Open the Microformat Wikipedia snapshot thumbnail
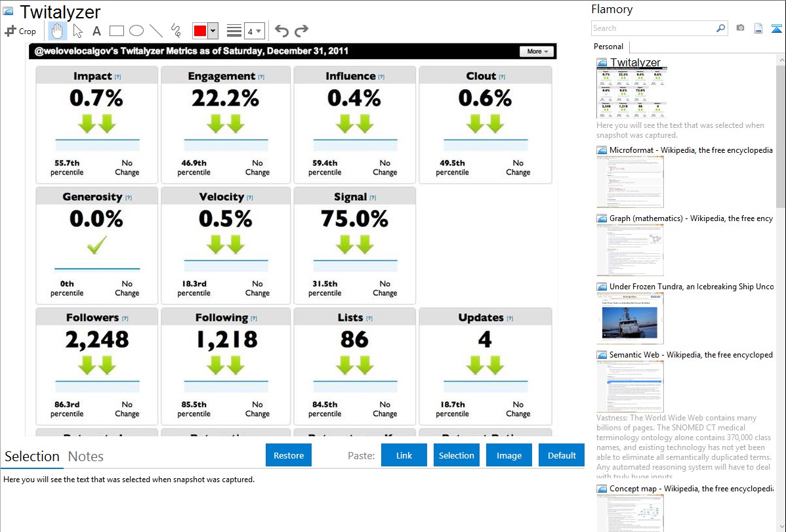786x532 pixels. pyautogui.click(x=630, y=182)
